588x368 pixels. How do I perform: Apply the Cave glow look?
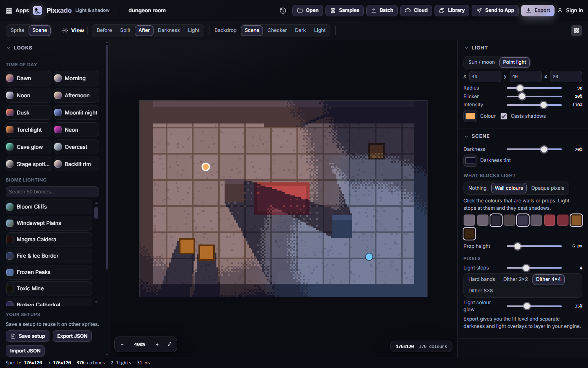[29, 147]
